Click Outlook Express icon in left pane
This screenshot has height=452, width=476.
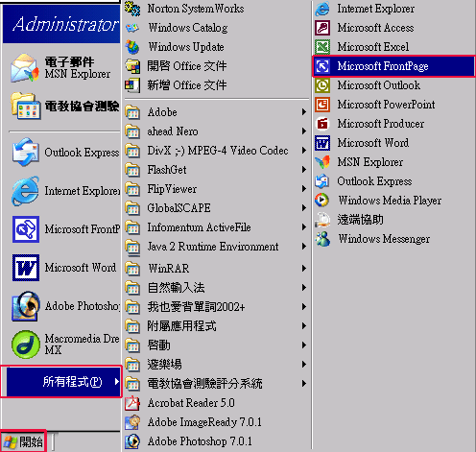coord(26,153)
